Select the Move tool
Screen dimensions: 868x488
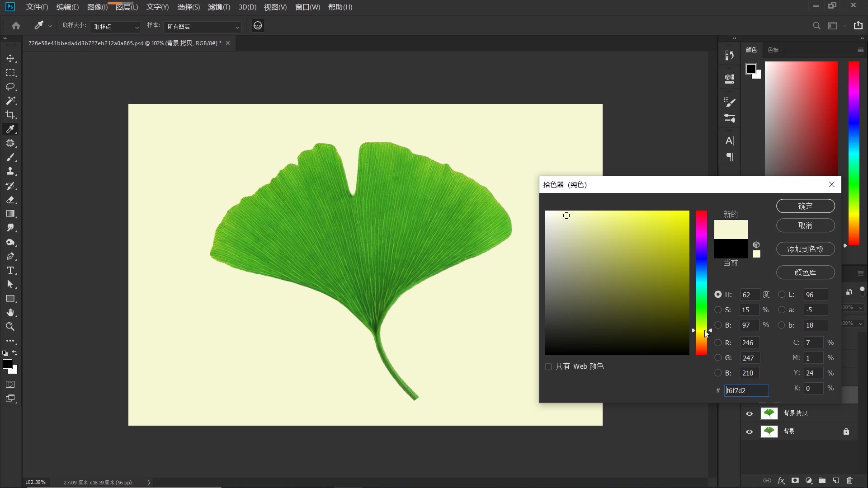pyautogui.click(x=10, y=59)
